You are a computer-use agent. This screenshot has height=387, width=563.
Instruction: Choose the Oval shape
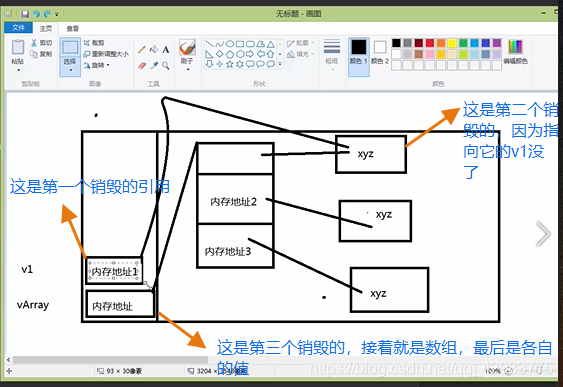[230, 44]
